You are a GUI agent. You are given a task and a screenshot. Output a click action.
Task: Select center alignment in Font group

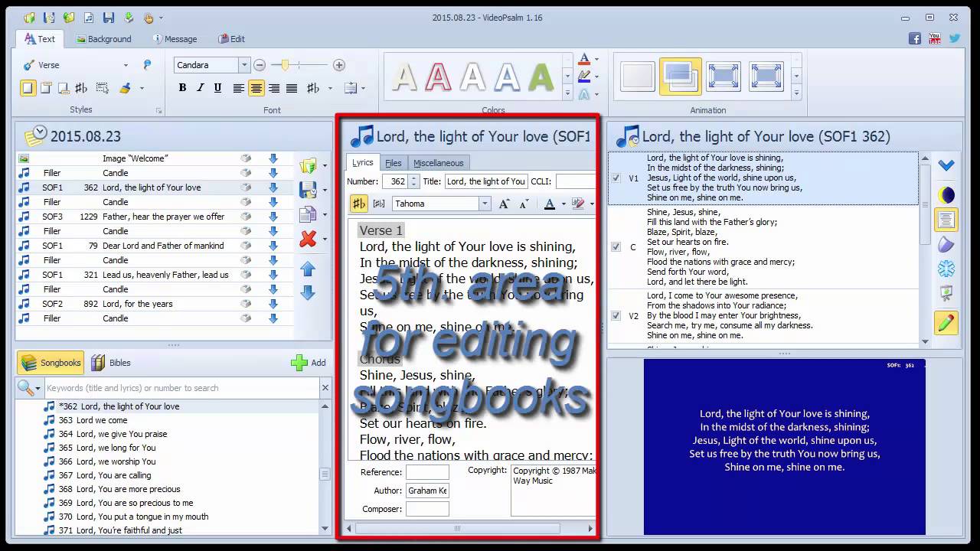[x=256, y=88]
